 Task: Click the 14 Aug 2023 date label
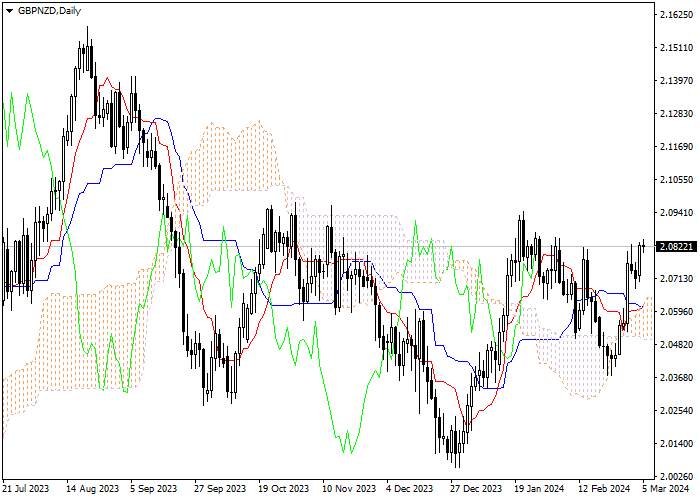[x=93, y=489]
